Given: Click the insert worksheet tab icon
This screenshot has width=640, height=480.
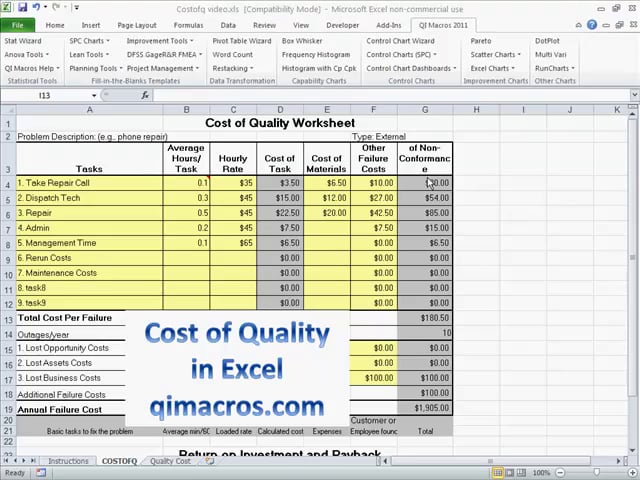Looking at the screenshot, I should 210,461.
